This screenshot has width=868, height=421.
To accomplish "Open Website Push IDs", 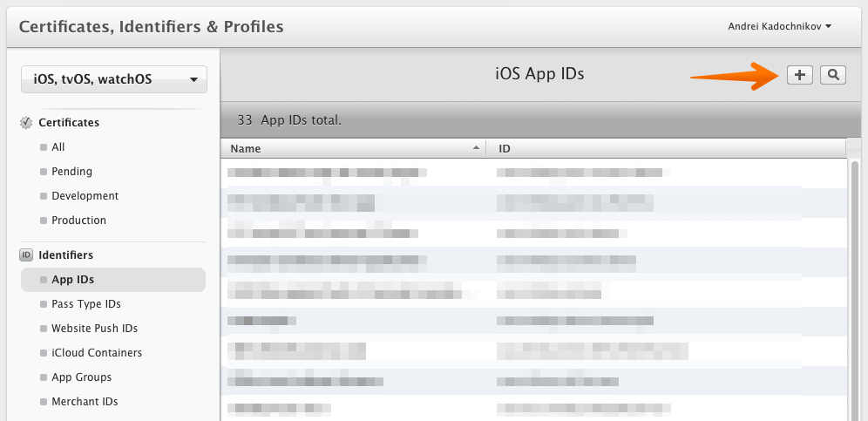I will pos(94,329).
